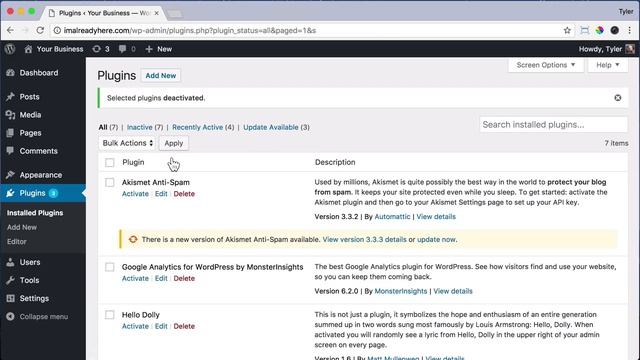This screenshot has height=360, width=640.
Task: Click the colorful extension icon in toolbar
Action: point(600,30)
